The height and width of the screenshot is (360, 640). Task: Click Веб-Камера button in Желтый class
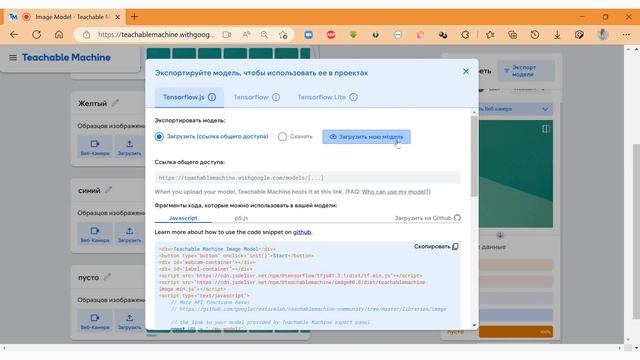(95, 147)
